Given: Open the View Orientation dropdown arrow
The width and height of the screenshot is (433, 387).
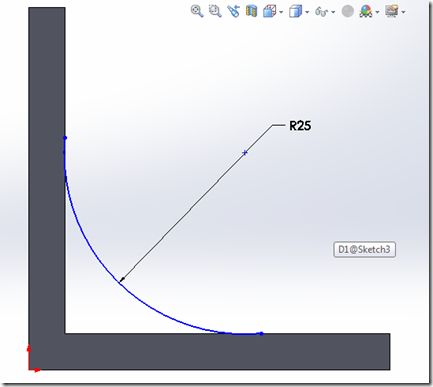Looking at the screenshot, I should [x=281, y=12].
